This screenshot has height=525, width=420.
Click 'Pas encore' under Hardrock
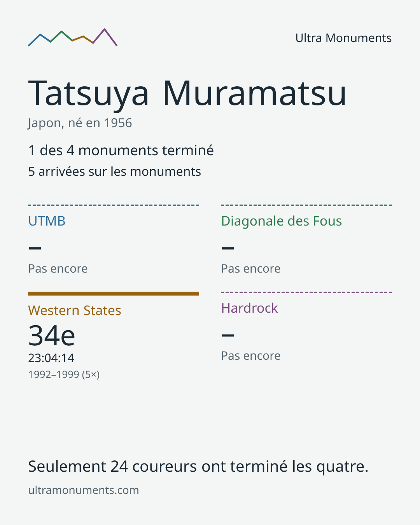tap(251, 356)
